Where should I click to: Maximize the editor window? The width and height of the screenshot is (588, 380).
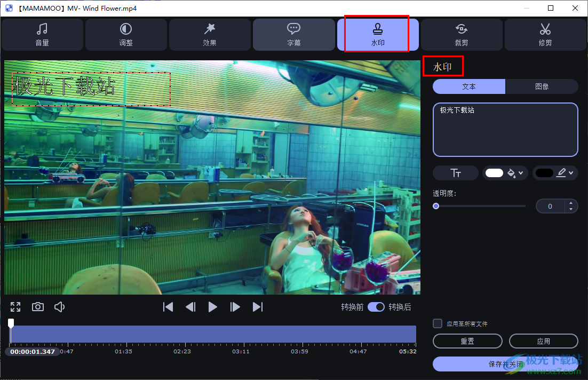click(551, 8)
